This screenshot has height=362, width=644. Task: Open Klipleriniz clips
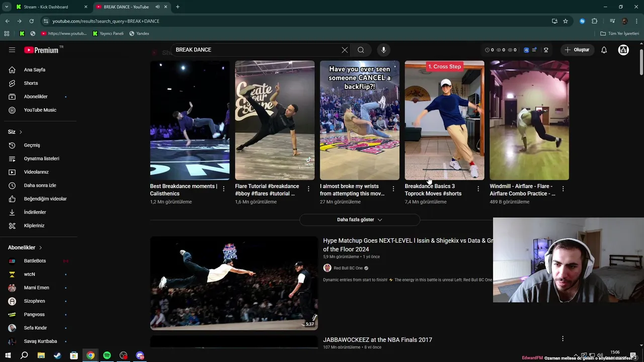click(34, 226)
